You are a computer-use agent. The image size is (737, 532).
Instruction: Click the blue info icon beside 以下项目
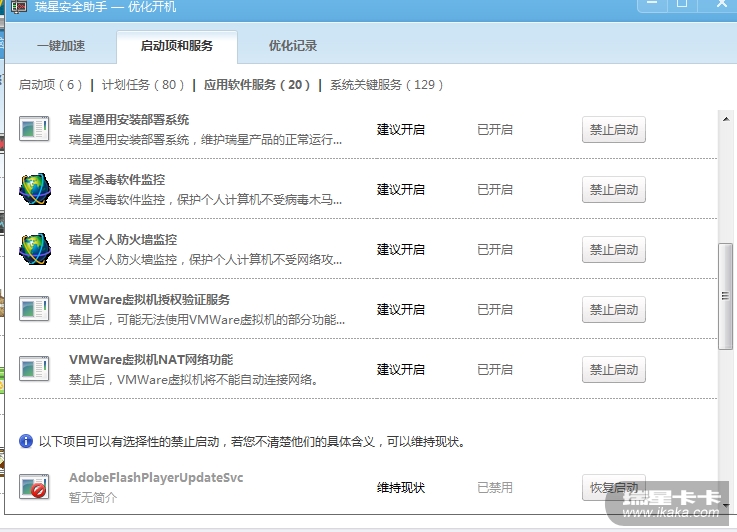[26, 441]
